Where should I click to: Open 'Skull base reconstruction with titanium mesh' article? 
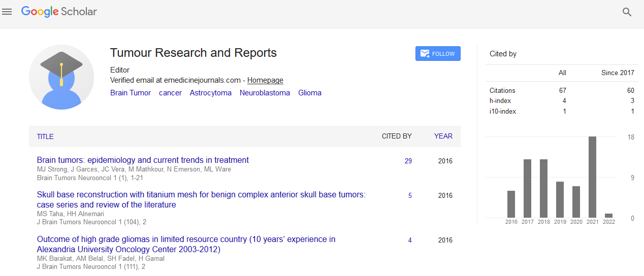(201, 200)
